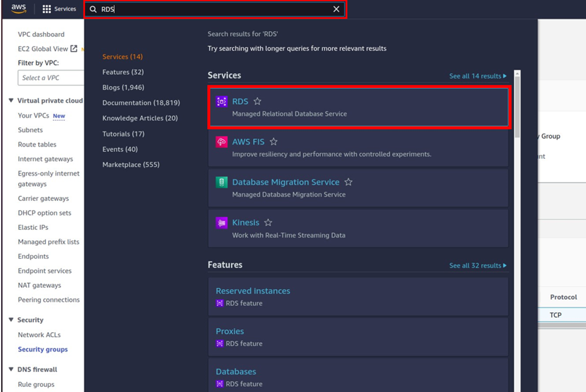
Task: Select the Services (14) category
Action: pos(123,57)
